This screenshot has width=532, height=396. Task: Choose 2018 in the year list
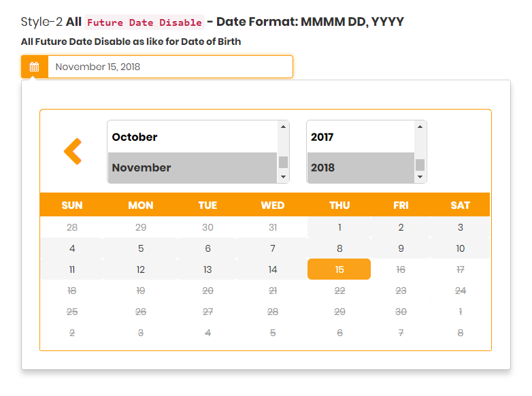click(360, 167)
